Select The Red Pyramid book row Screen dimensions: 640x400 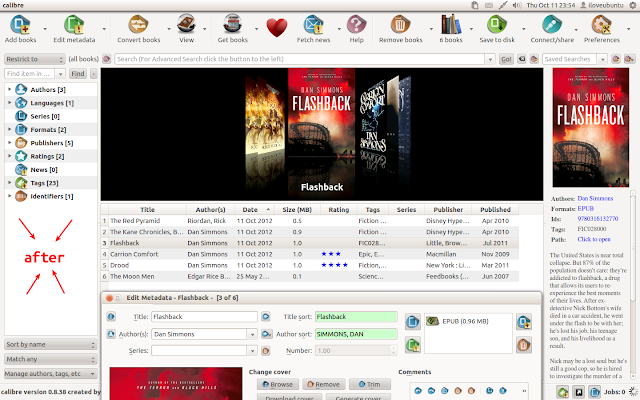click(310, 221)
